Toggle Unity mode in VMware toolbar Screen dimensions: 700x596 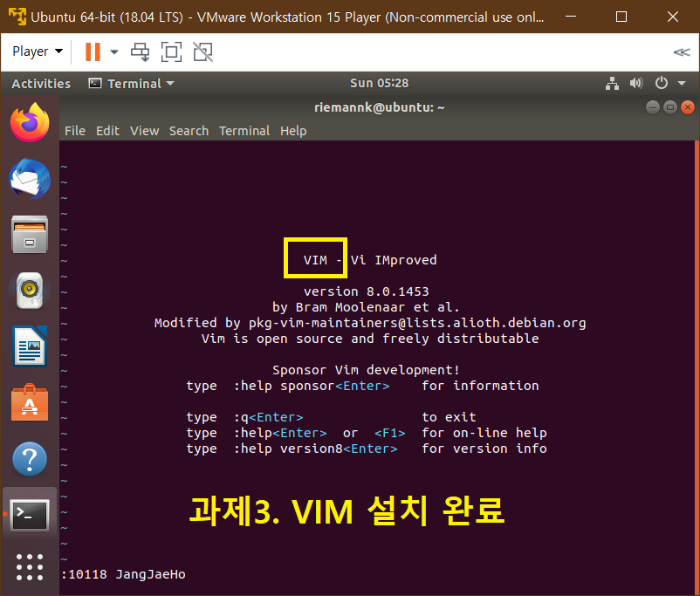point(202,51)
